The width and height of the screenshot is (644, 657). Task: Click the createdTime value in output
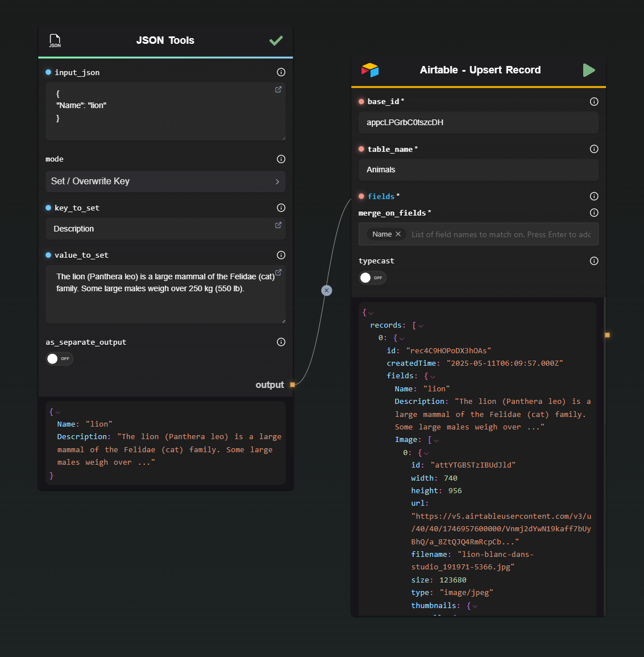pyautogui.click(x=505, y=363)
